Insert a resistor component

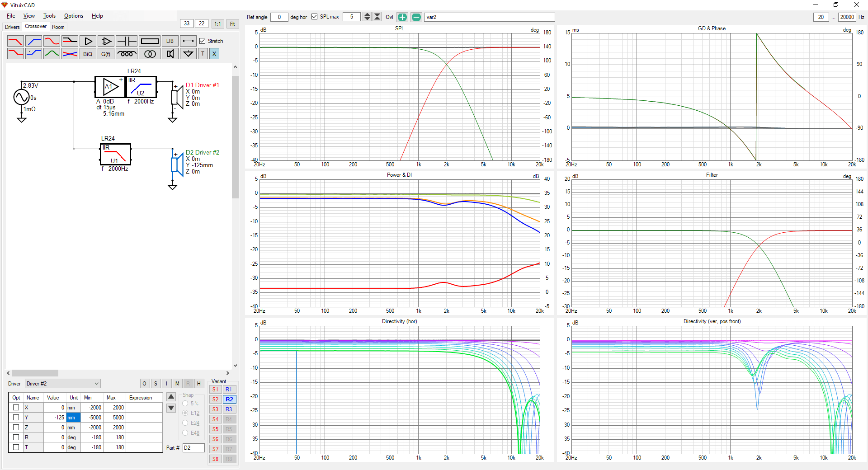(150, 41)
